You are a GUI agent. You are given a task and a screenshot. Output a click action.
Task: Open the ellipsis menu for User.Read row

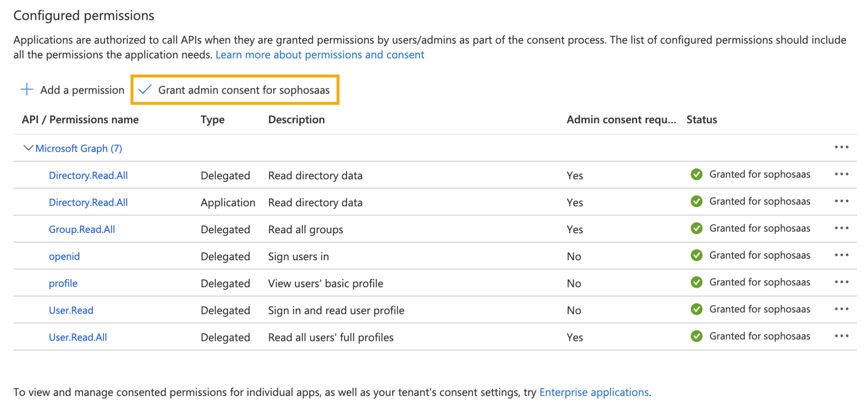842,309
